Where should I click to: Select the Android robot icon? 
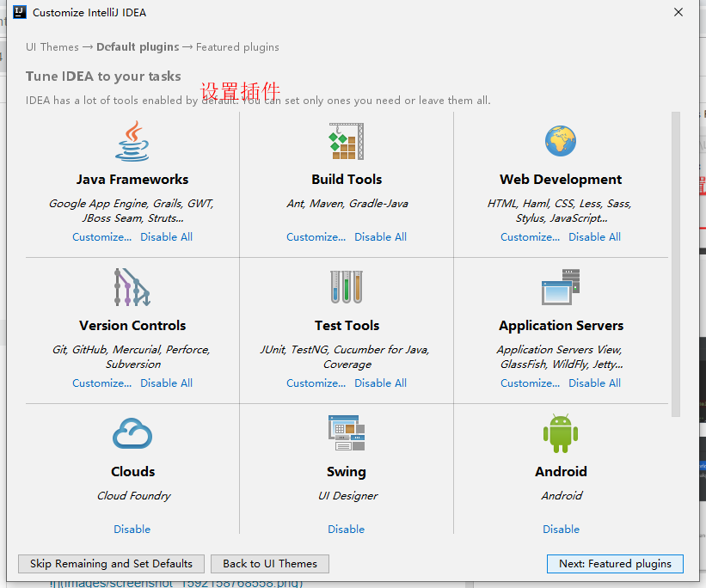click(560, 432)
